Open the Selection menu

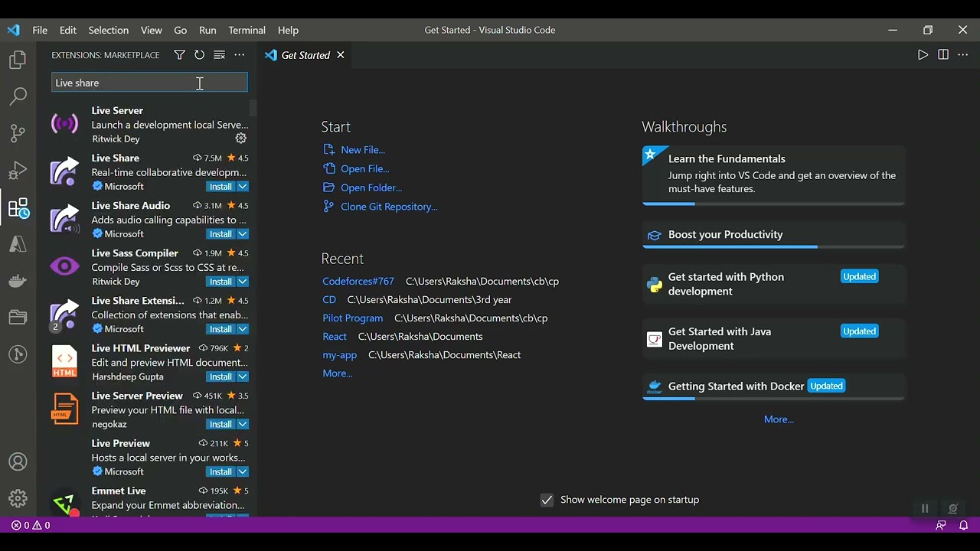coord(108,30)
